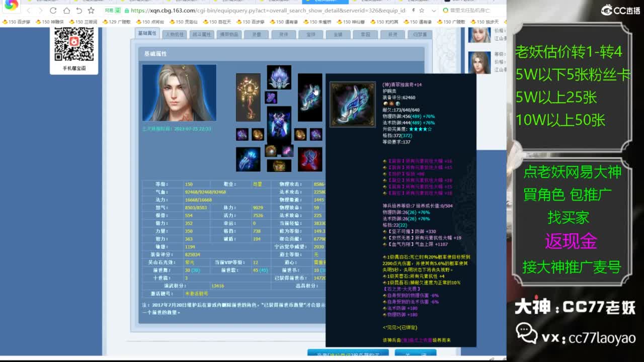The height and width of the screenshot is (362, 644).
Task: Click the equipment score value 825034
Action: point(192,254)
